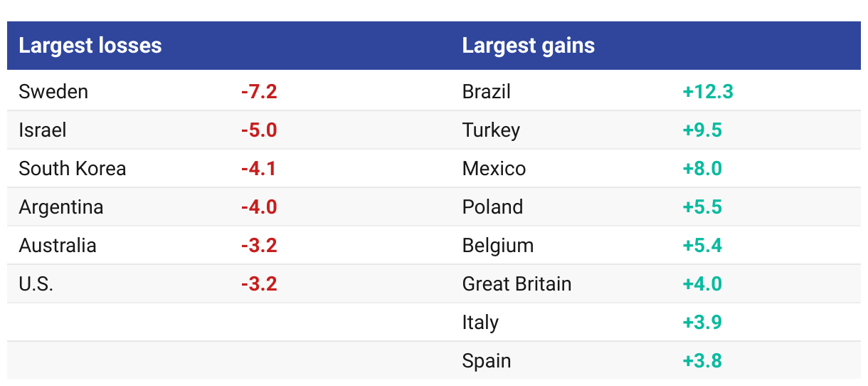Click the Belgium row label
This screenshot has width=868, height=386.
coord(498,246)
